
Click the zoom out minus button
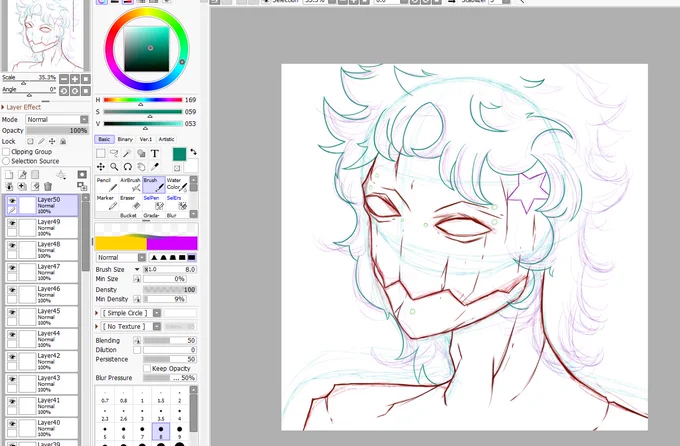point(64,79)
